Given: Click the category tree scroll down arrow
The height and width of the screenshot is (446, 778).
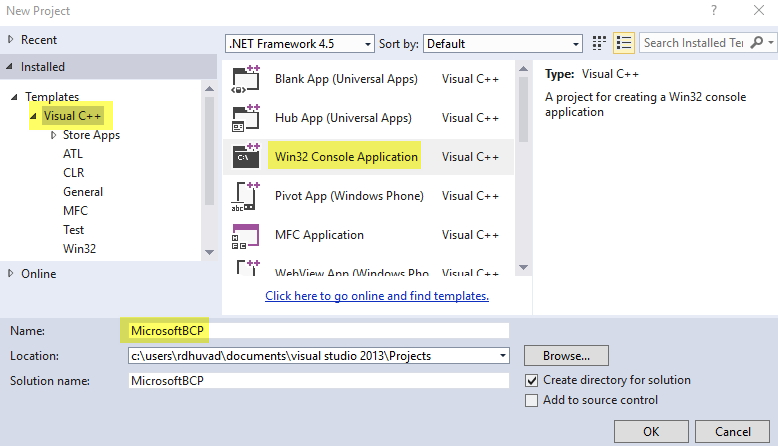Looking at the screenshot, I should tap(209, 252).
